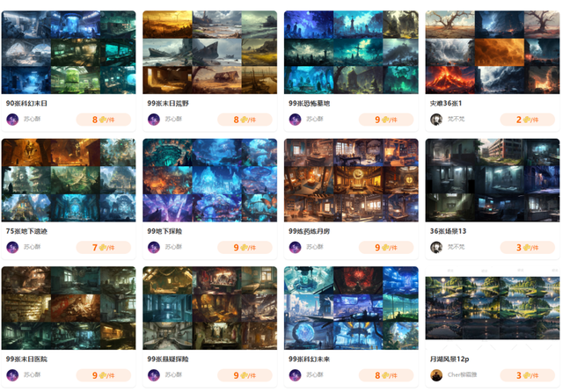
Task: Click the purple avatar under 99地下探险
Action: click(x=154, y=247)
